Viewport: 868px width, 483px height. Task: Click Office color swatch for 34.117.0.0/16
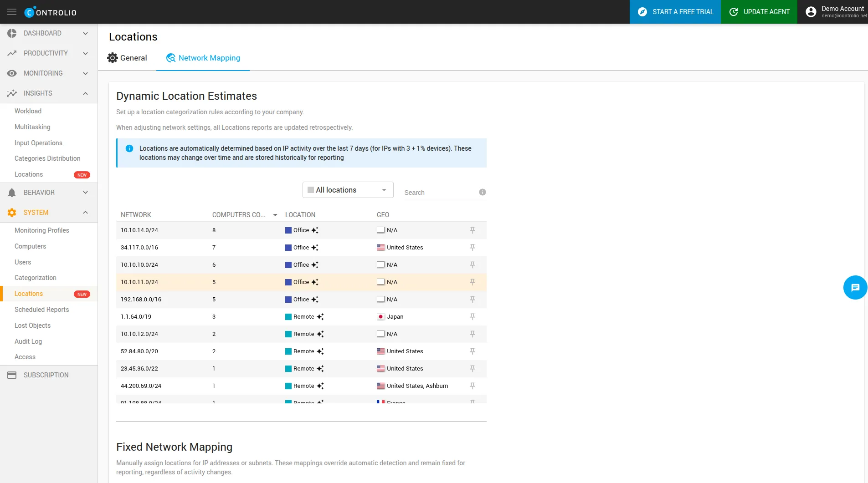(x=288, y=248)
